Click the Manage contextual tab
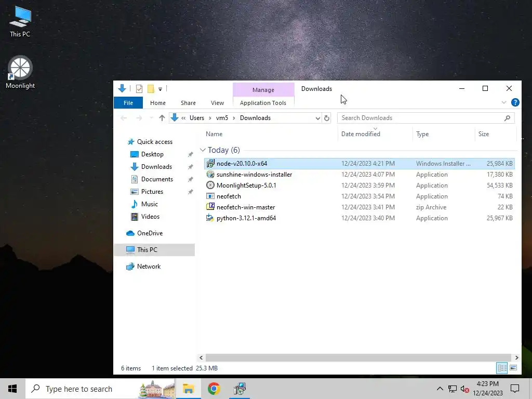This screenshot has width=532, height=399. click(263, 90)
